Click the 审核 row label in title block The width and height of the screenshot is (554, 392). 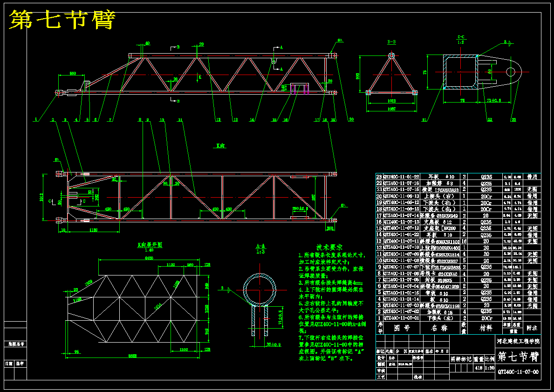pos(380,371)
